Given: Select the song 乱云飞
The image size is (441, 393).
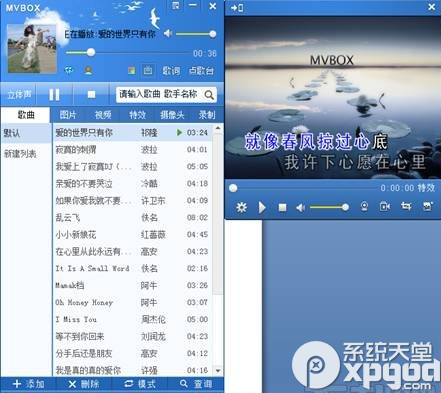Looking at the screenshot, I should [x=133, y=218].
